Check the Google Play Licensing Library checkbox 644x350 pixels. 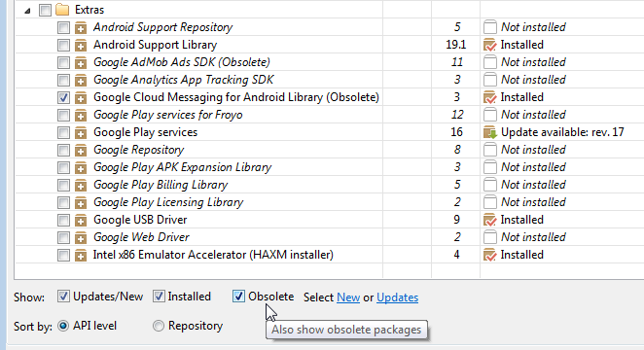[x=63, y=202]
